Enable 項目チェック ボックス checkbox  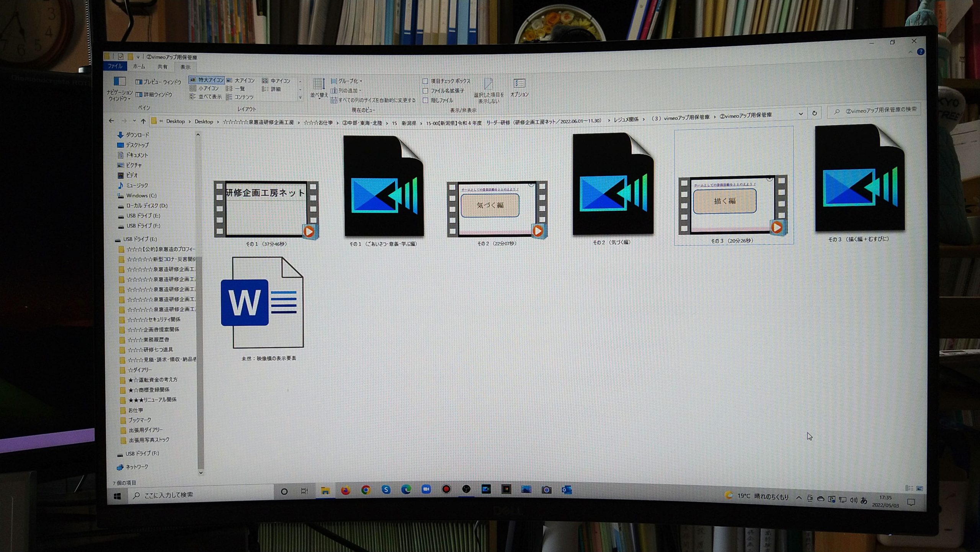tap(425, 81)
